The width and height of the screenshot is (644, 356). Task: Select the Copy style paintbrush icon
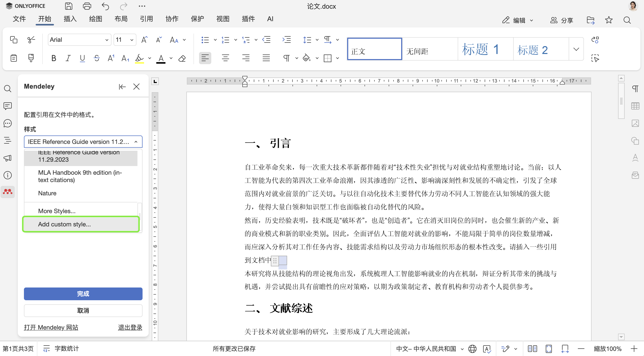point(31,58)
